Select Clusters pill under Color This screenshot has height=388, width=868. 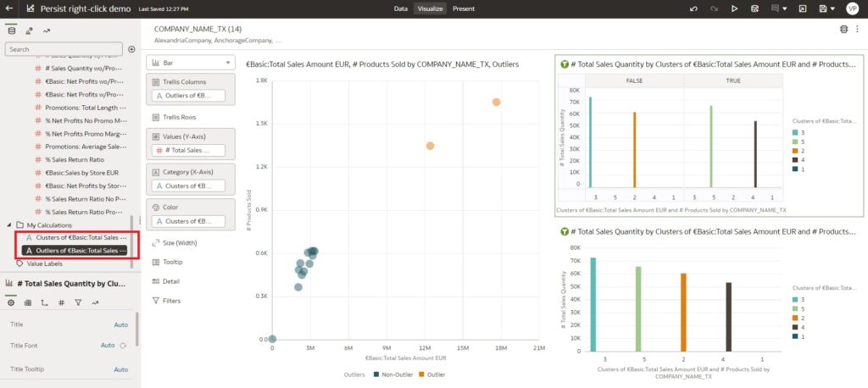pyautogui.click(x=188, y=221)
